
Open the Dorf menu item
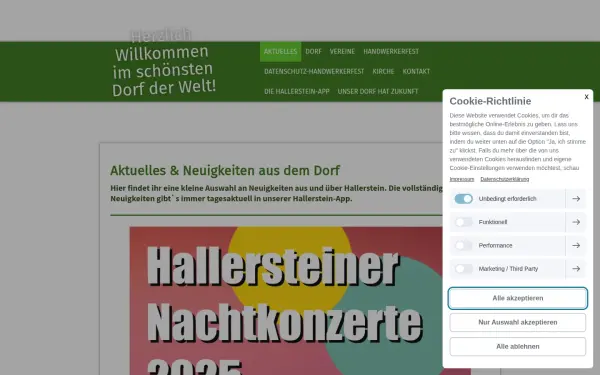click(313, 51)
